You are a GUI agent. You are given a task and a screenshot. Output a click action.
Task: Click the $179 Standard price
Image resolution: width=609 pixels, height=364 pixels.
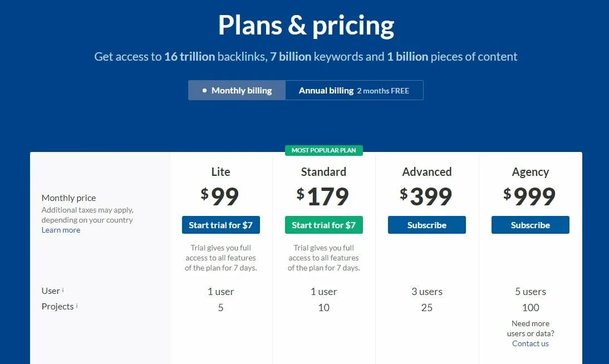click(323, 196)
